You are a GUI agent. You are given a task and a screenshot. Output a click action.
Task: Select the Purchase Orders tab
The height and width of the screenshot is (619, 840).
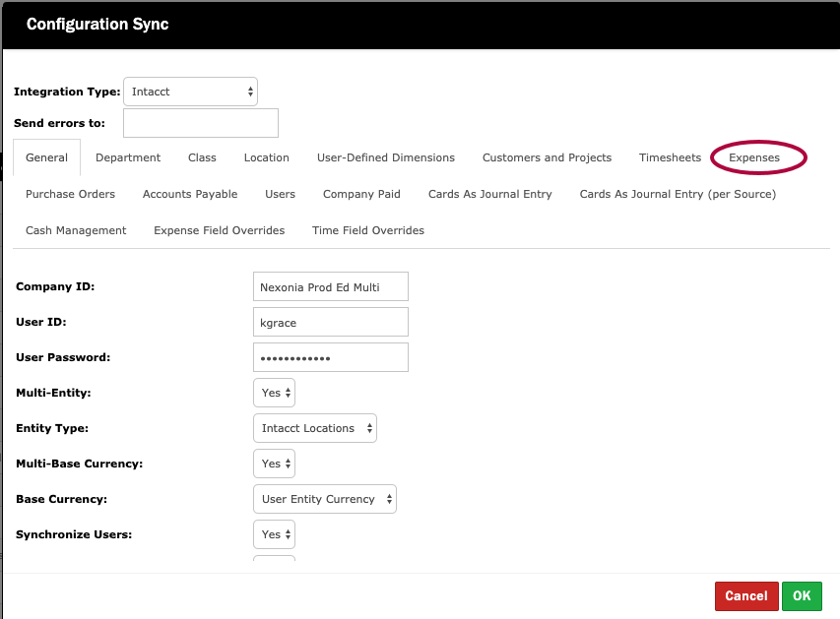pos(71,194)
